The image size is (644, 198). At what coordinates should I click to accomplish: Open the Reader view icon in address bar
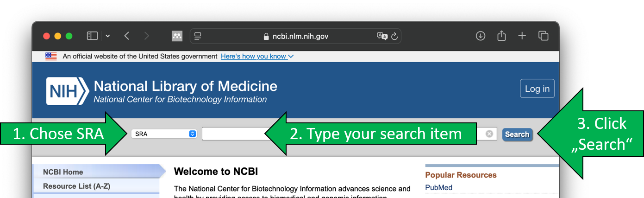click(198, 36)
